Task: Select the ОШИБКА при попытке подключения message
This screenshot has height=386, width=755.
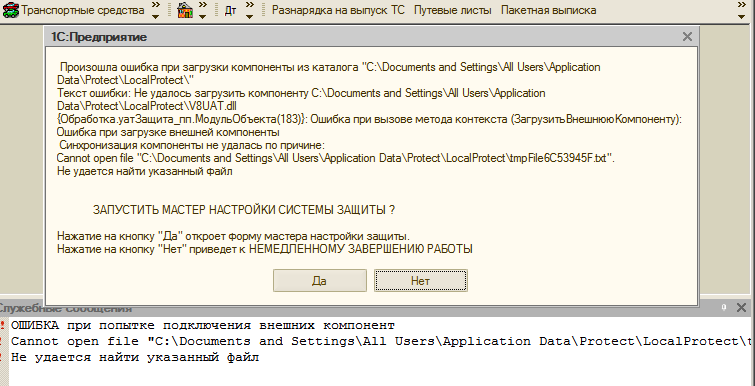Action: [203, 325]
